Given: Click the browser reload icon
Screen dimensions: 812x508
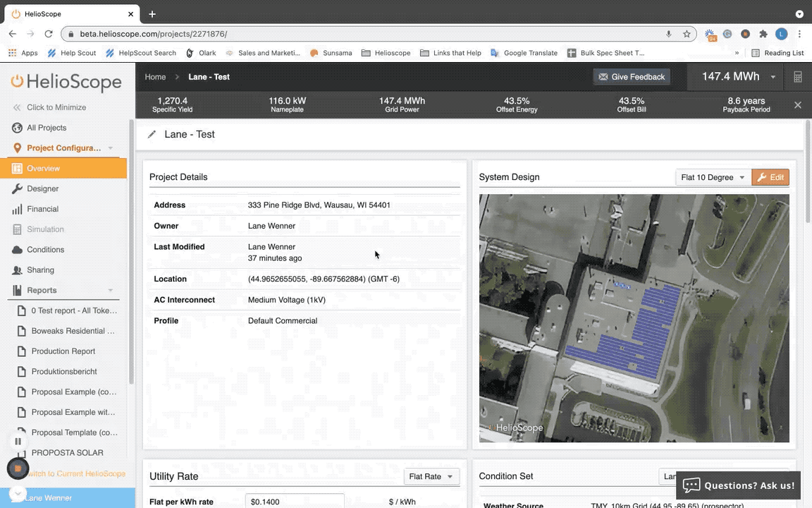Looking at the screenshot, I should click(x=49, y=34).
